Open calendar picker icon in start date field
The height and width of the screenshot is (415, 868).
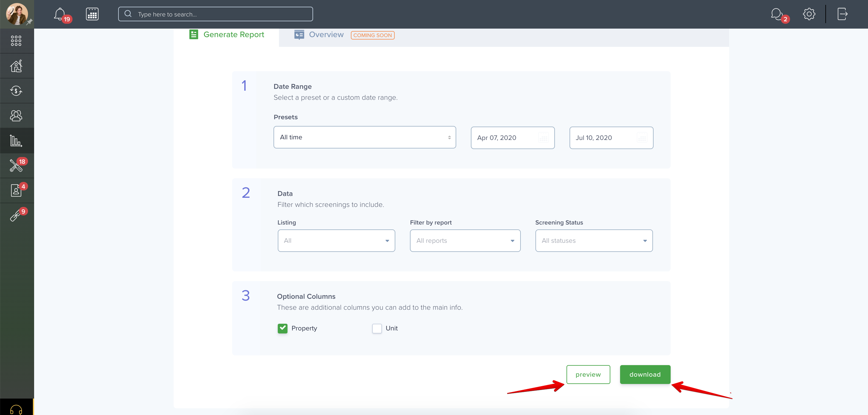(x=543, y=138)
